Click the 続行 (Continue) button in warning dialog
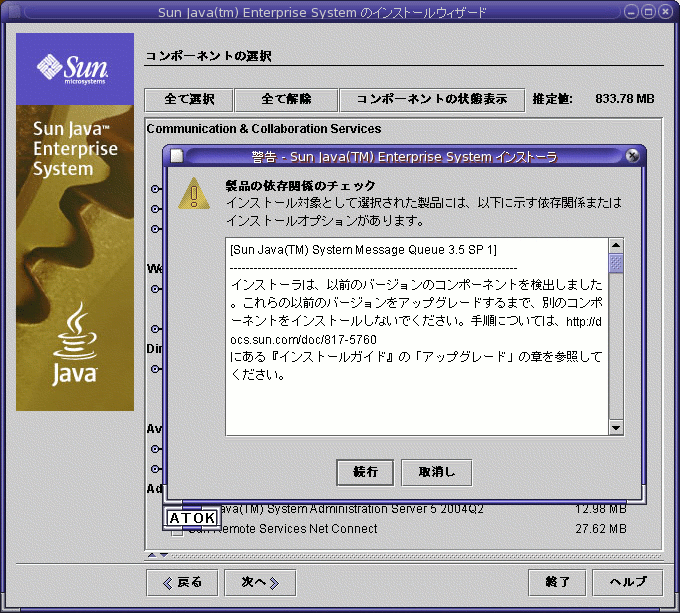This screenshot has width=680, height=613. coord(365,472)
